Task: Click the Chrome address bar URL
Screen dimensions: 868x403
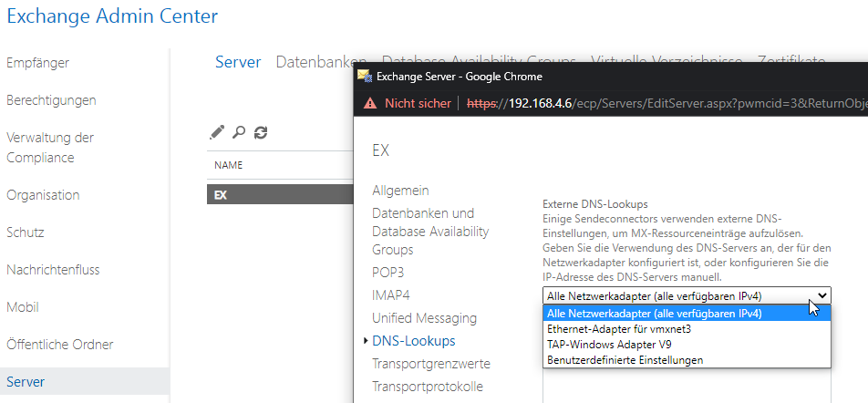Action: click(x=667, y=103)
